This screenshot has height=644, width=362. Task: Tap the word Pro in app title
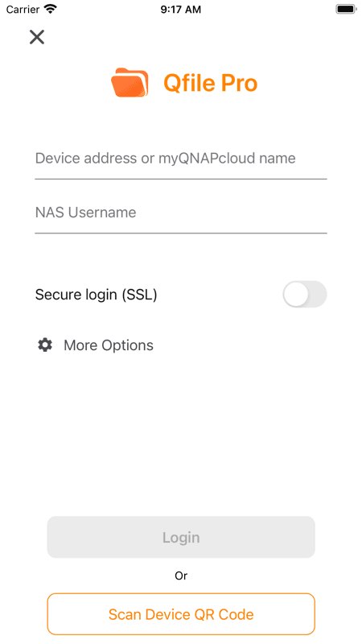[239, 84]
